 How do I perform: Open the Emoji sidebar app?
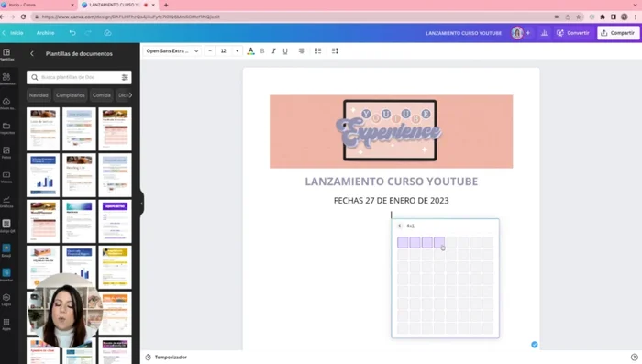point(6,250)
